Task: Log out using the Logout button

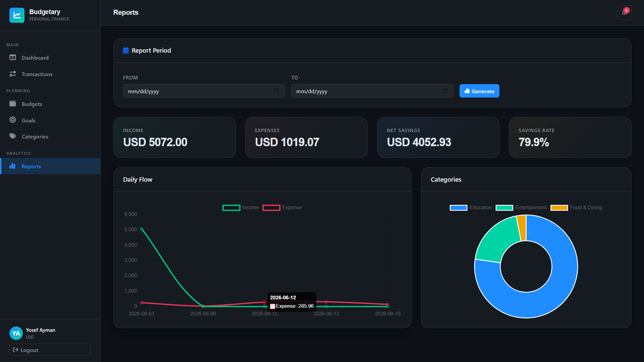Action: click(x=50, y=350)
